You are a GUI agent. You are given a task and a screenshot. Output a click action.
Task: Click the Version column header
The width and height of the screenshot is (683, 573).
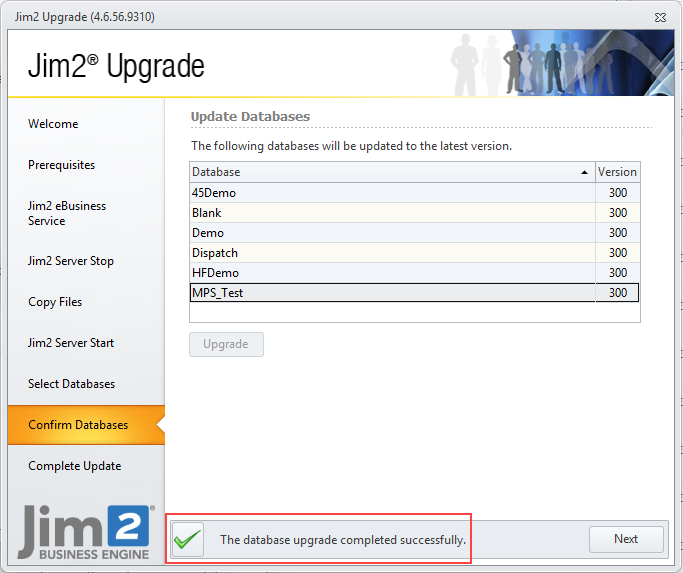[617, 172]
